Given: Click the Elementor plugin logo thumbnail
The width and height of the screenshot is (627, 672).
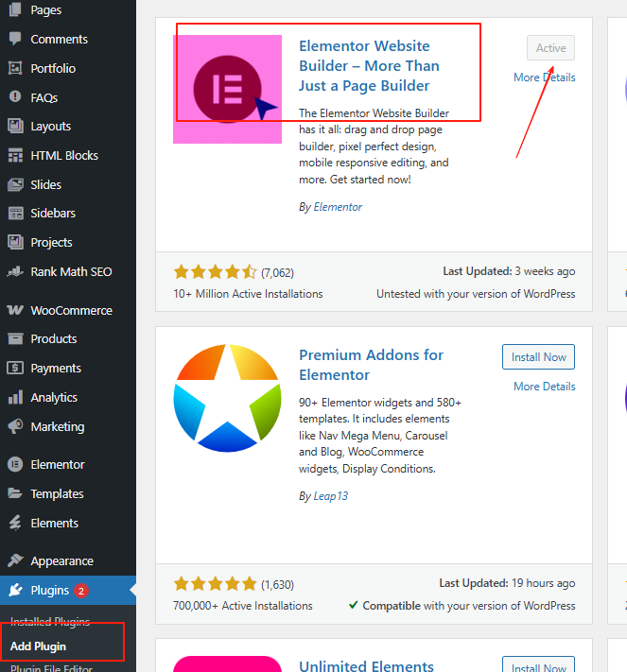Looking at the screenshot, I should tap(227, 89).
